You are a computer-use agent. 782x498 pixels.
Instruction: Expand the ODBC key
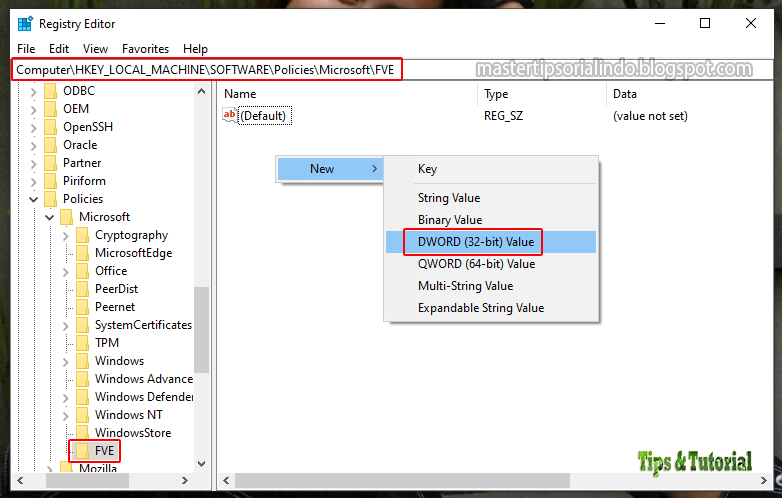tap(33, 92)
